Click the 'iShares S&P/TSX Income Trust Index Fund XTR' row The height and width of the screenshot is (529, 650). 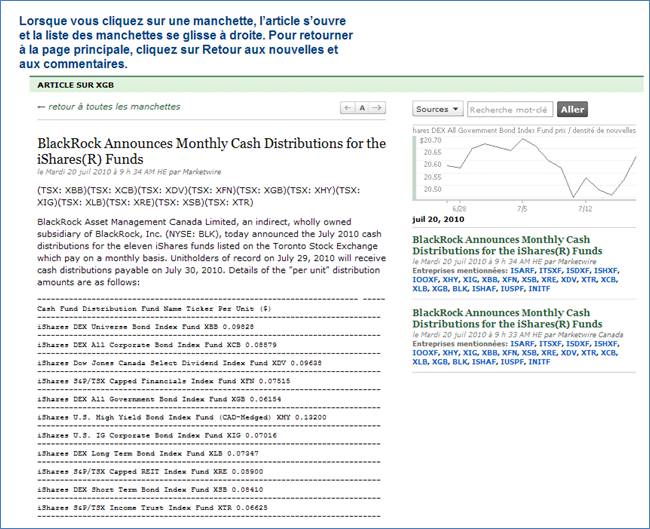point(153,508)
